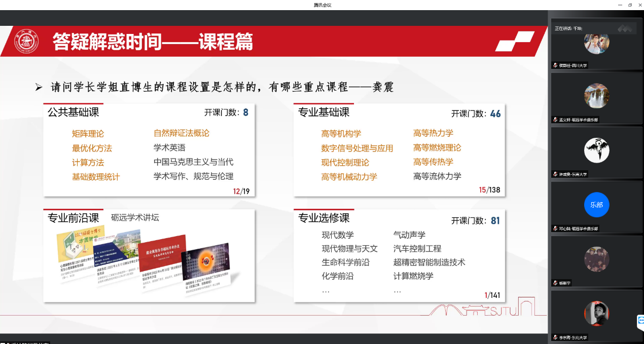Open the TeamViewer side panel tab
This screenshot has height=344, width=644.
coord(640,321)
